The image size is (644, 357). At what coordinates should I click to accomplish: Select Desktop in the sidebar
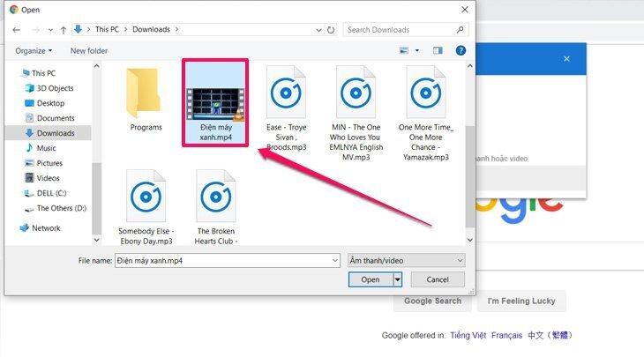[50, 103]
